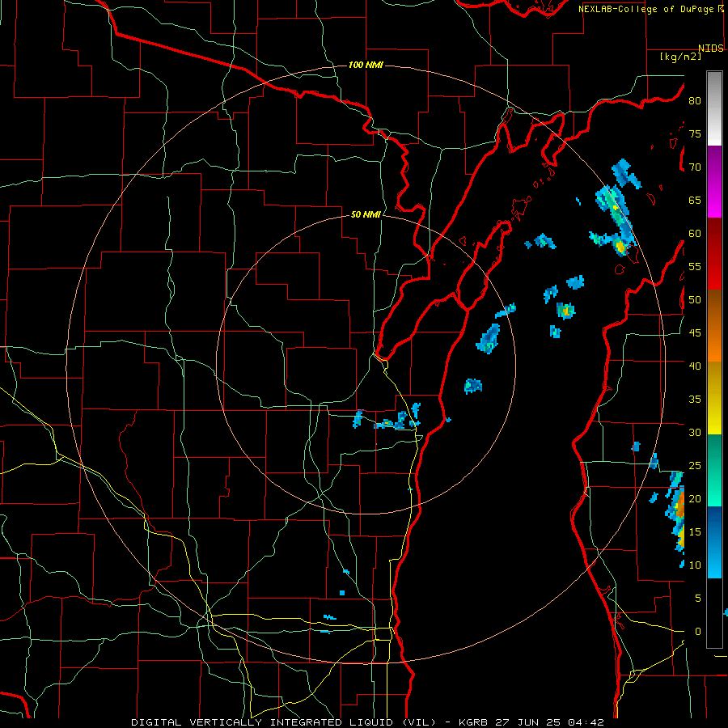Click the 20 value on the color scale
The image size is (728, 728).
[695, 498]
